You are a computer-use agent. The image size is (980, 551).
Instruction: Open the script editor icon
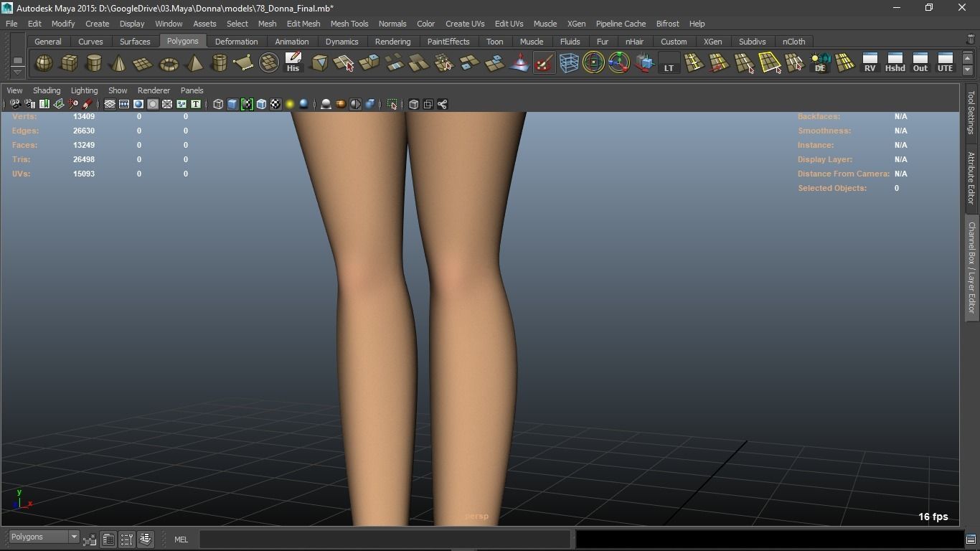coord(971,540)
